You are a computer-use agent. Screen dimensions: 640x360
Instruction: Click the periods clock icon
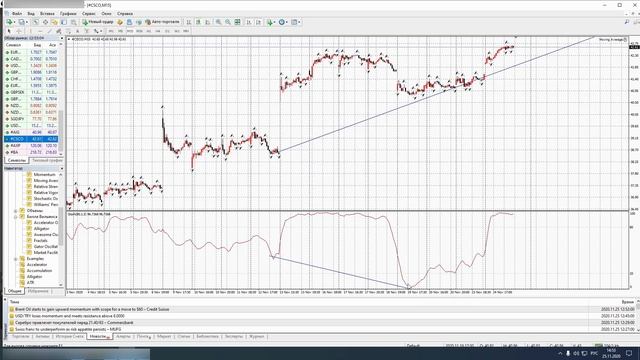click(x=282, y=22)
